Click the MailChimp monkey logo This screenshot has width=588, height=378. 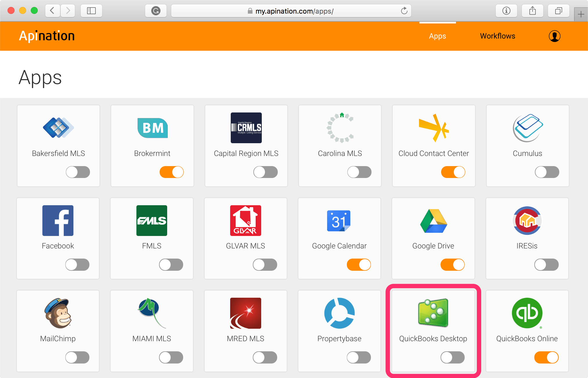point(58,313)
